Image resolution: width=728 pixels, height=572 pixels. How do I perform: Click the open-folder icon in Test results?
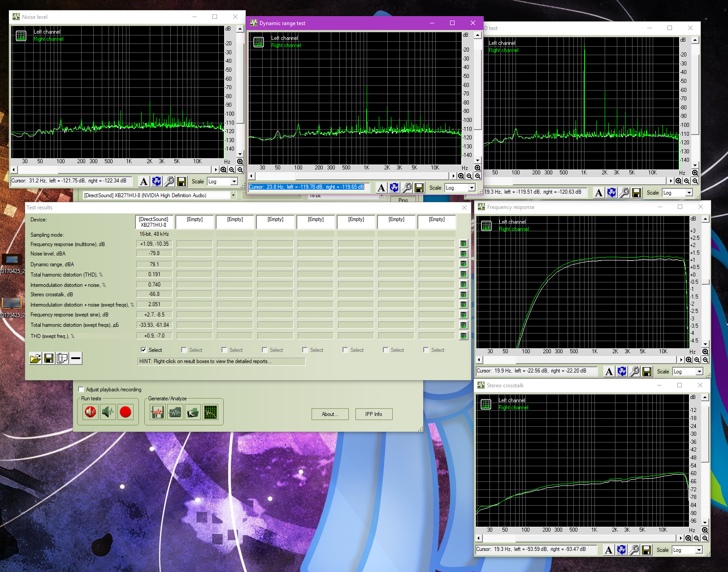pyautogui.click(x=35, y=358)
